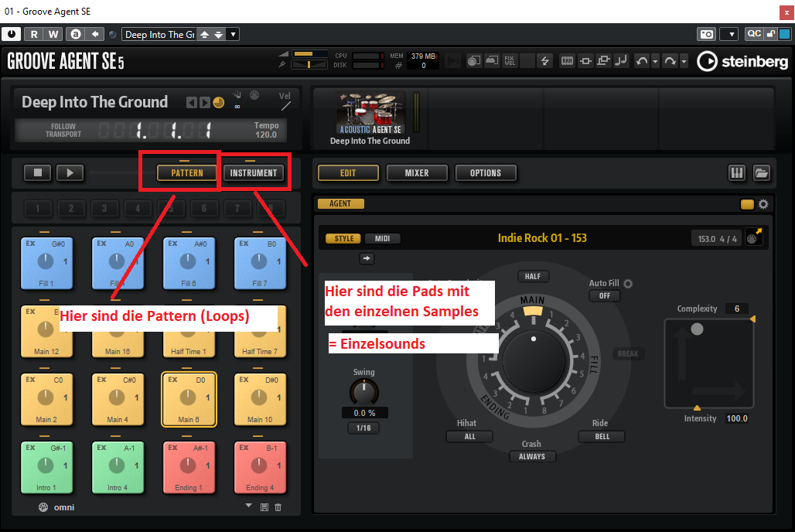Switch to the PATTERN pads tab
The width and height of the screenshot is (795, 532).
[187, 173]
